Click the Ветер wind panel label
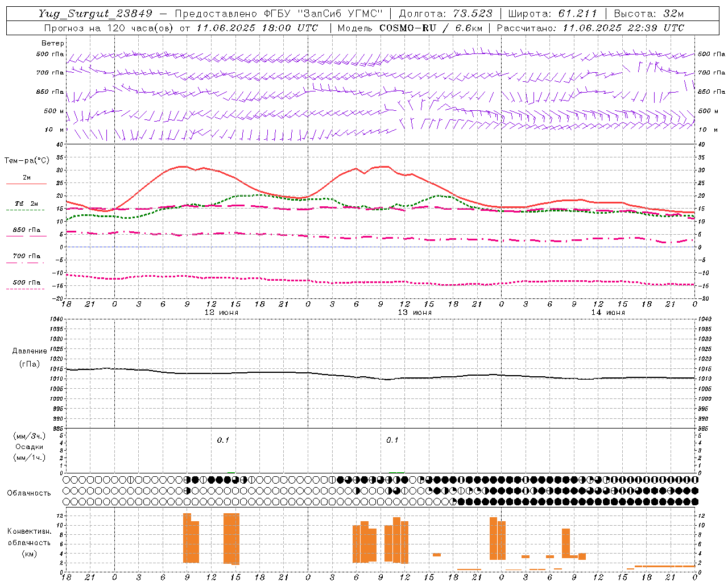The width and height of the screenshot is (728, 582). [x=53, y=43]
